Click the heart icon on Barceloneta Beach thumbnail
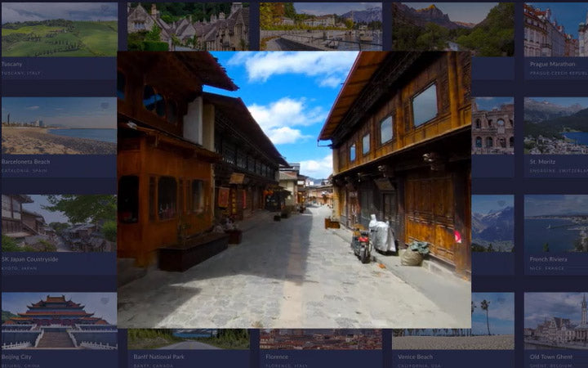Screen dimensions: 588x368 [x=105, y=105]
